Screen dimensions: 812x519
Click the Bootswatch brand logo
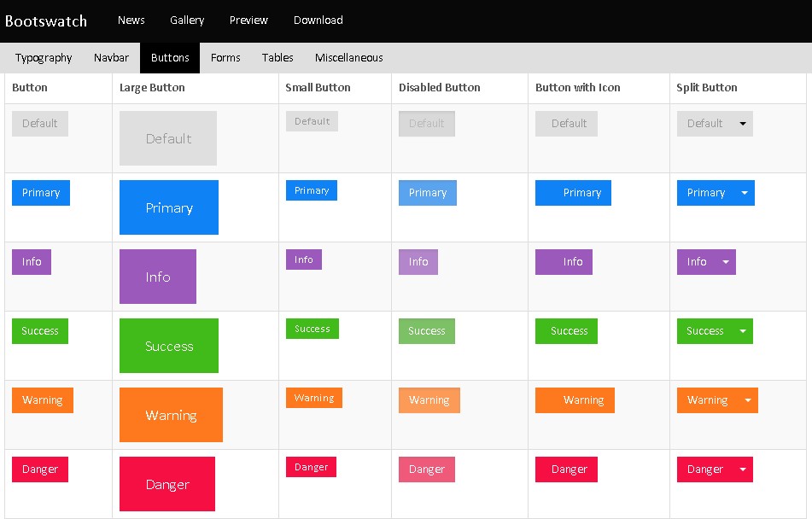point(46,21)
